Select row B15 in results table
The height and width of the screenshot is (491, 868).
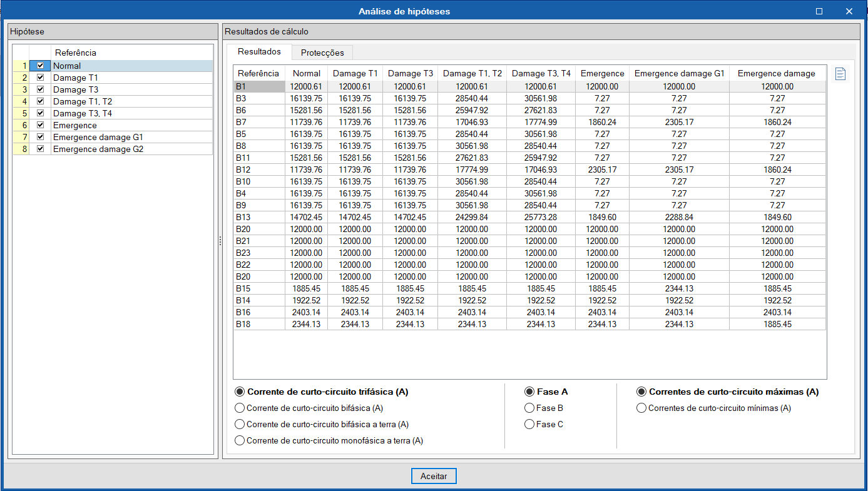[529, 288]
